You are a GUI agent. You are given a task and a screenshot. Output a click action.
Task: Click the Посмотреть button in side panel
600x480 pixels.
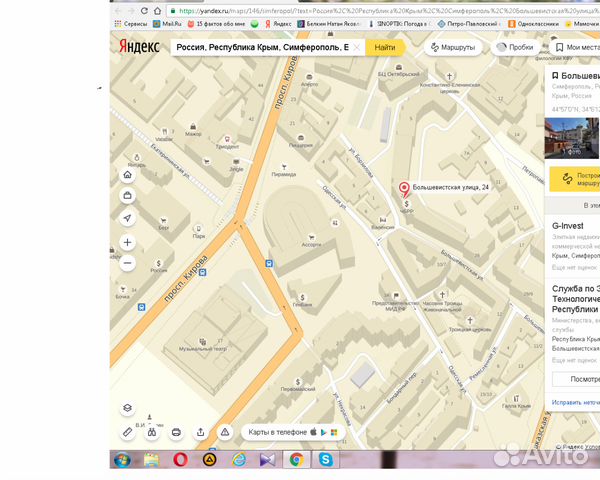(x=576, y=379)
